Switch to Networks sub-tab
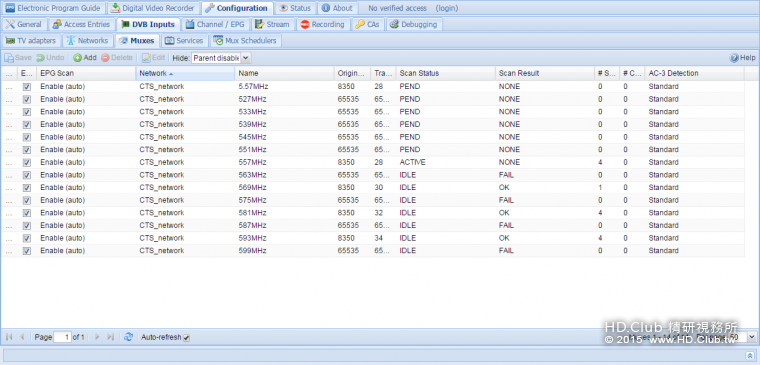Image resolution: width=760 pixels, height=365 pixels. (x=88, y=41)
